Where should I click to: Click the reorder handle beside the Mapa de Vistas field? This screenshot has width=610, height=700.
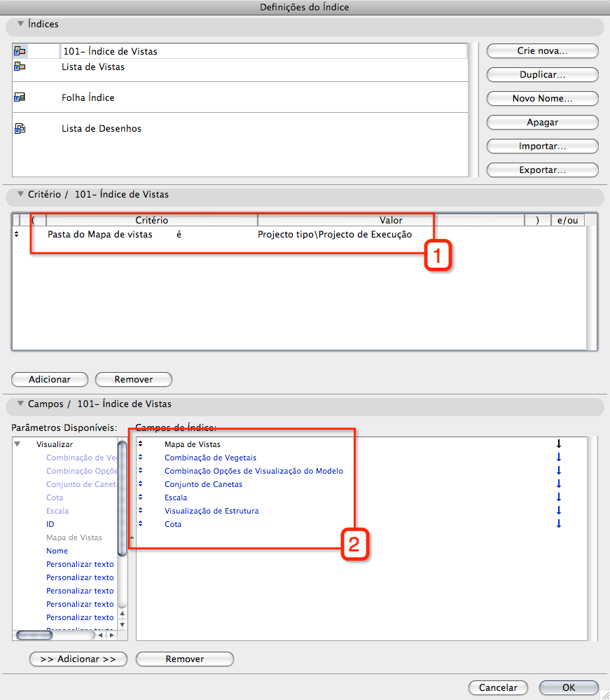(x=140, y=444)
